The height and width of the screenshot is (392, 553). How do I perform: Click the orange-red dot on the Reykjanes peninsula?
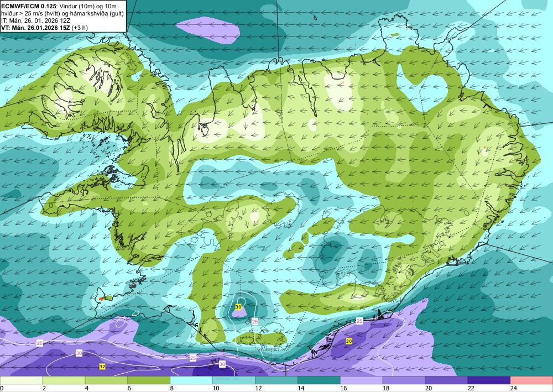pyautogui.click(x=101, y=299)
